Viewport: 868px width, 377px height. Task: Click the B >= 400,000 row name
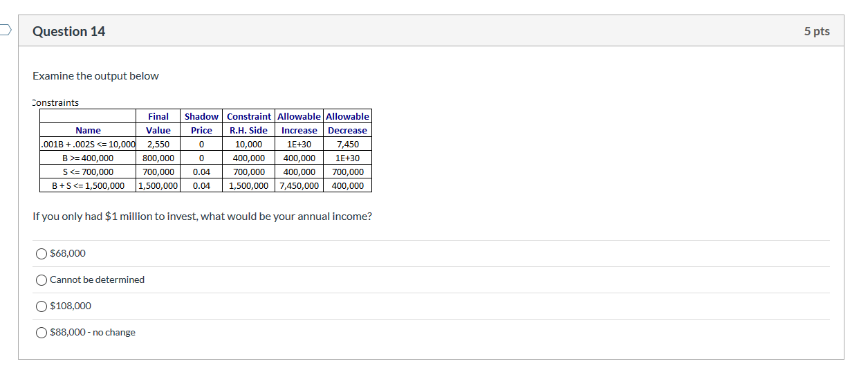coord(88,158)
